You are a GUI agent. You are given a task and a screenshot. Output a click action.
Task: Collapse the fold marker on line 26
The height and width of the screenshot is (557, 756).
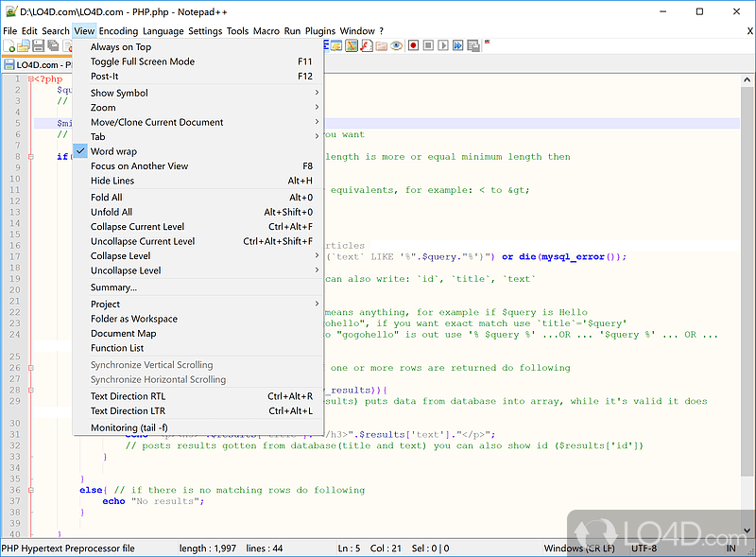point(31,367)
